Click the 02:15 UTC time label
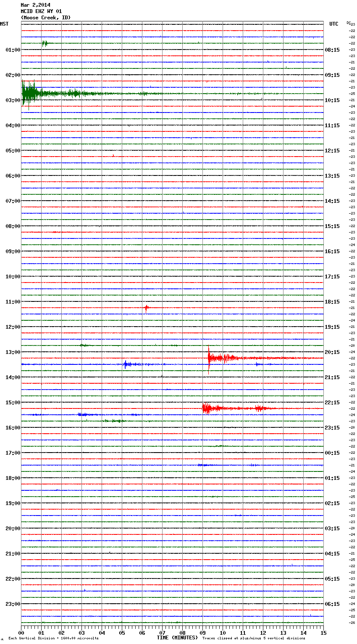Viewport: 357px width, 644px height. point(332,503)
